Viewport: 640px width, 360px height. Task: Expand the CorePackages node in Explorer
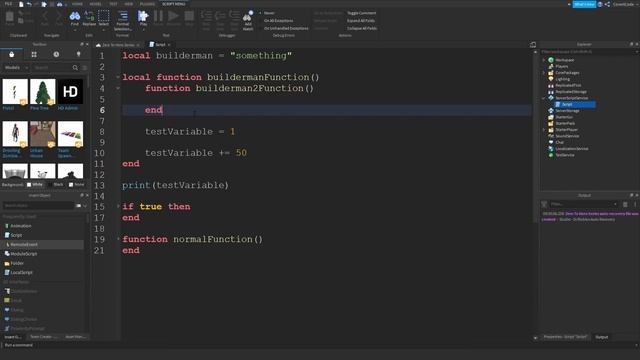pos(544,73)
